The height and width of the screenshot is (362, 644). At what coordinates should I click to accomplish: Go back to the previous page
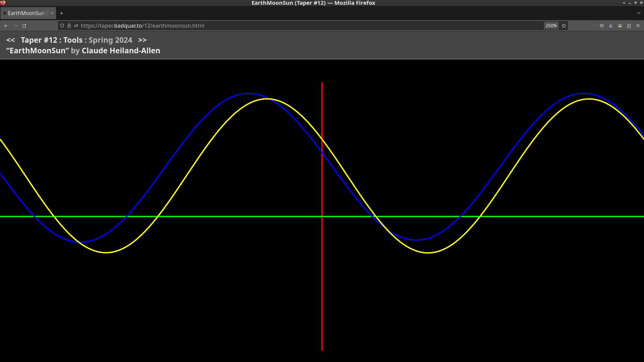[6, 26]
